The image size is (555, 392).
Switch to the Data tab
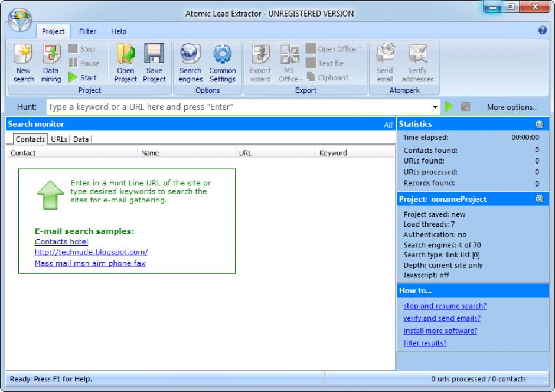click(x=81, y=139)
